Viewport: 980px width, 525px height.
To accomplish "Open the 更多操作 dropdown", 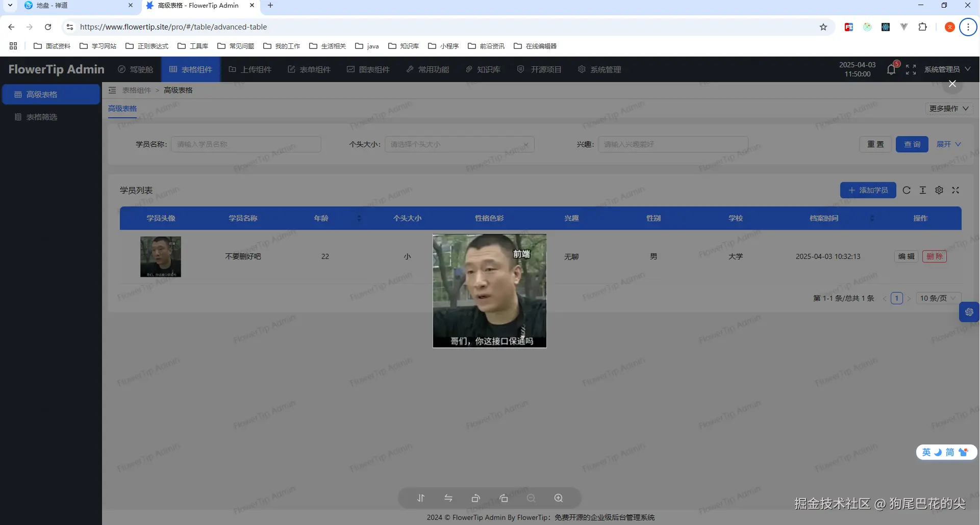I will (x=948, y=109).
